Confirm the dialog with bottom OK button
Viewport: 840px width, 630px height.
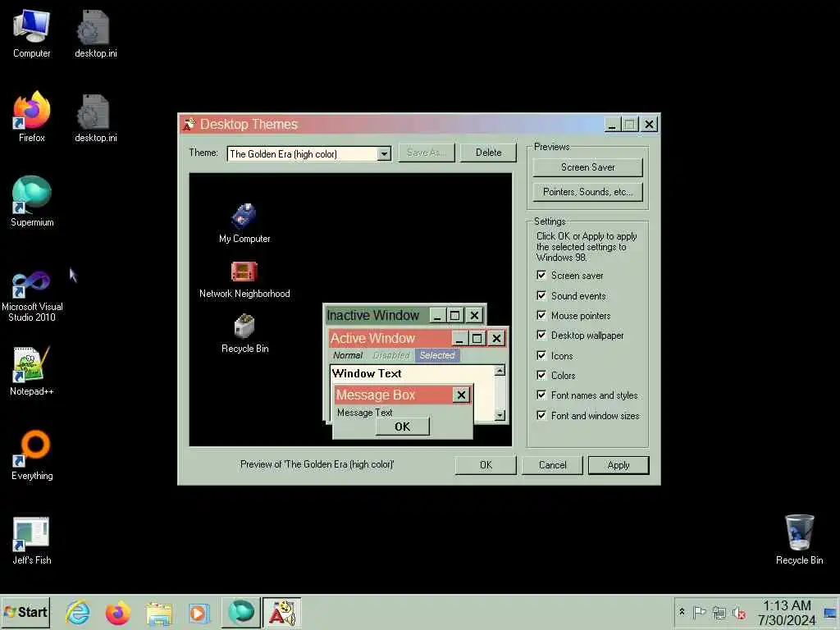click(x=486, y=465)
